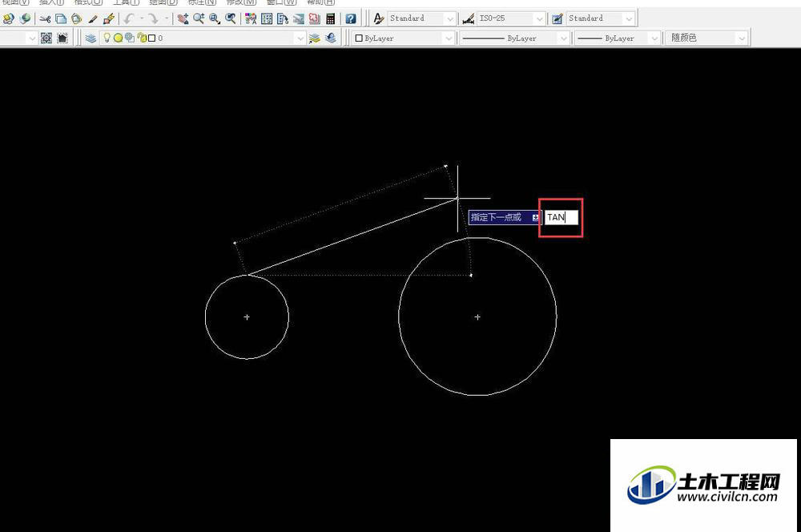Image resolution: width=801 pixels, height=532 pixels.
Task: Click the Layer Previous icon
Action: [x=331, y=38]
